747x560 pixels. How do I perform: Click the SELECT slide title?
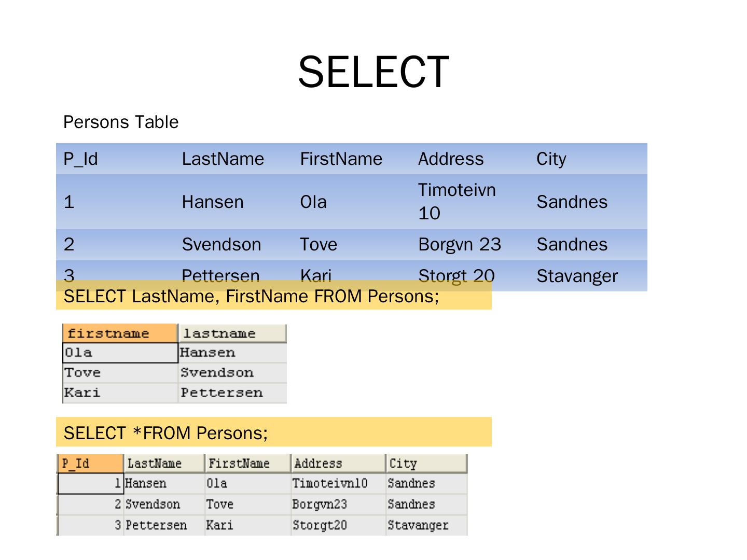tap(374, 72)
